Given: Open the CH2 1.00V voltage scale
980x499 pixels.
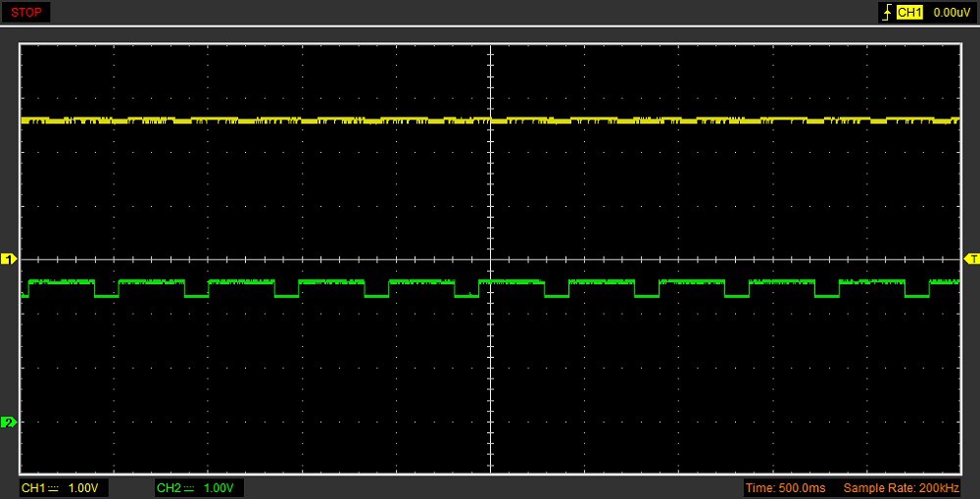Looking at the screenshot, I should coord(221,488).
